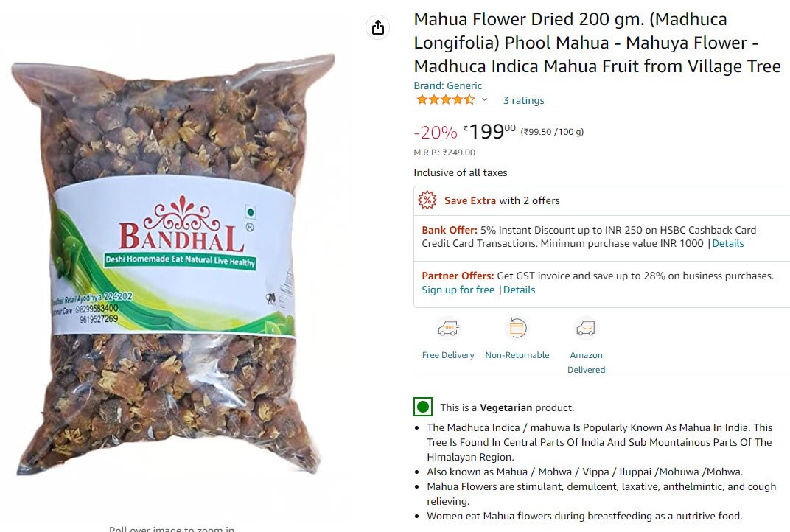Expand the ratings breakdown chevron
The image size is (790, 532).
coord(484,99)
